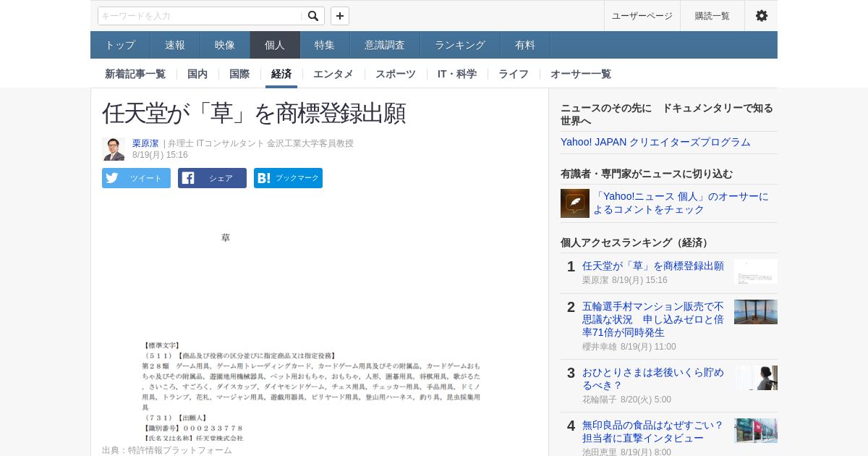
Task: Open スポーツ subcategory
Action: 396,74
